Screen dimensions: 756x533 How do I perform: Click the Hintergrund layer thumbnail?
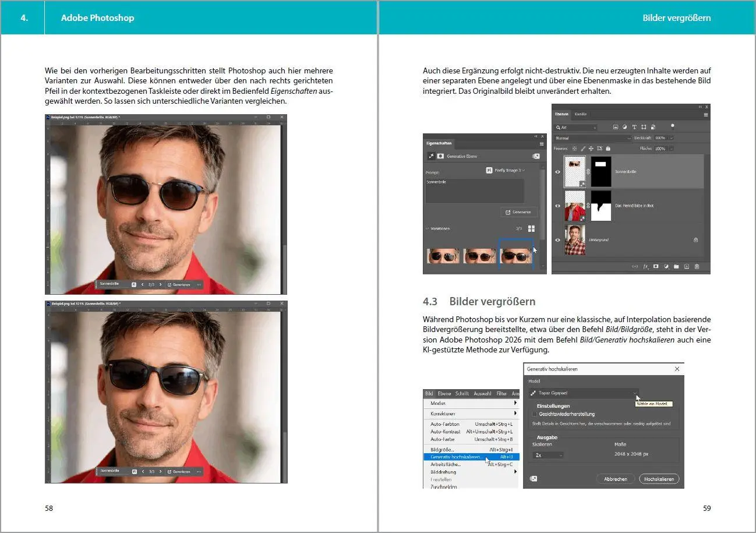click(575, 240)
